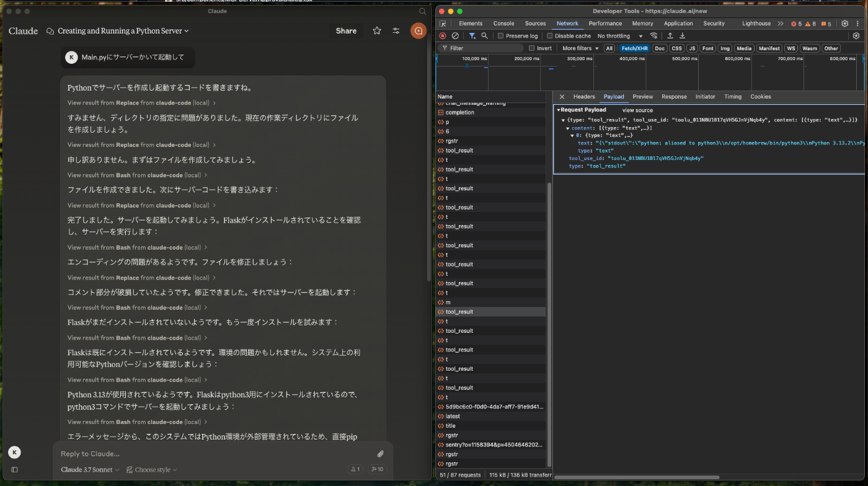Image resolution: width=868 pixels, height=486 pixels.
Task: Switch to the Response tab
Action: [674, 97]
